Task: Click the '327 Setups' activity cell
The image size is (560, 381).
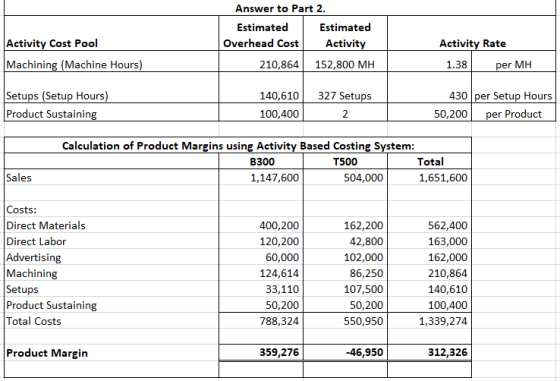Action: pyautogui.click(x=345, y=87)
